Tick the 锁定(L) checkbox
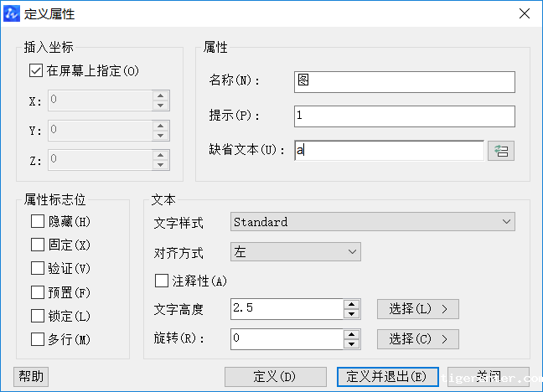 click(x=37, y=316)
